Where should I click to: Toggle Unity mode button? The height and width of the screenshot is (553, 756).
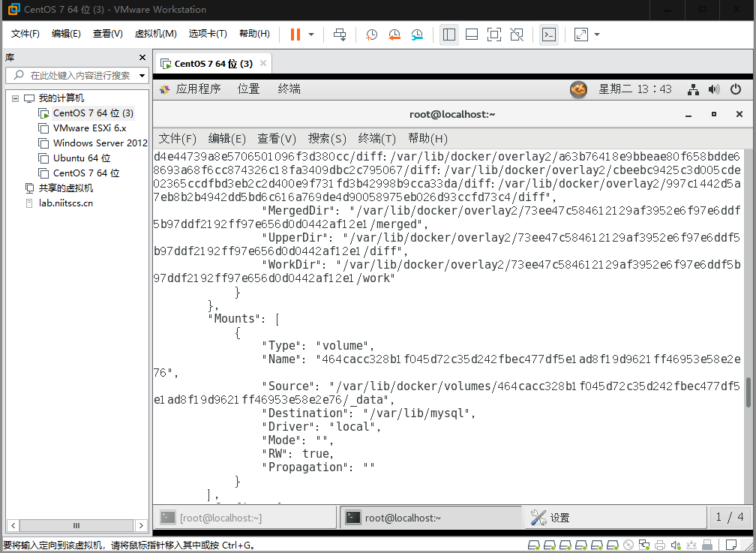tap(517, 35)
